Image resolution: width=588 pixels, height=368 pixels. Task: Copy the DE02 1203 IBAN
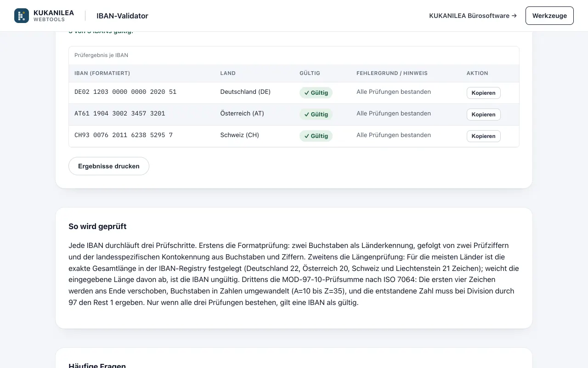coord(483,93)
